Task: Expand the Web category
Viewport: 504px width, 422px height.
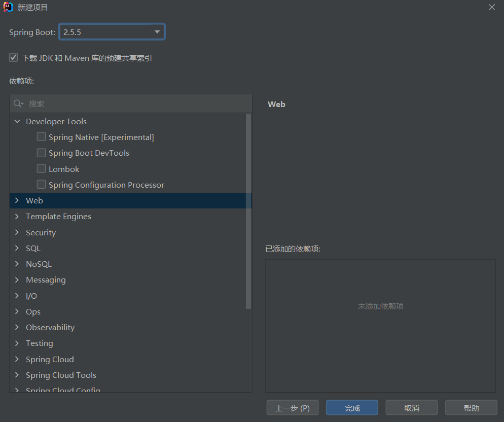Action: click(17, 200)
